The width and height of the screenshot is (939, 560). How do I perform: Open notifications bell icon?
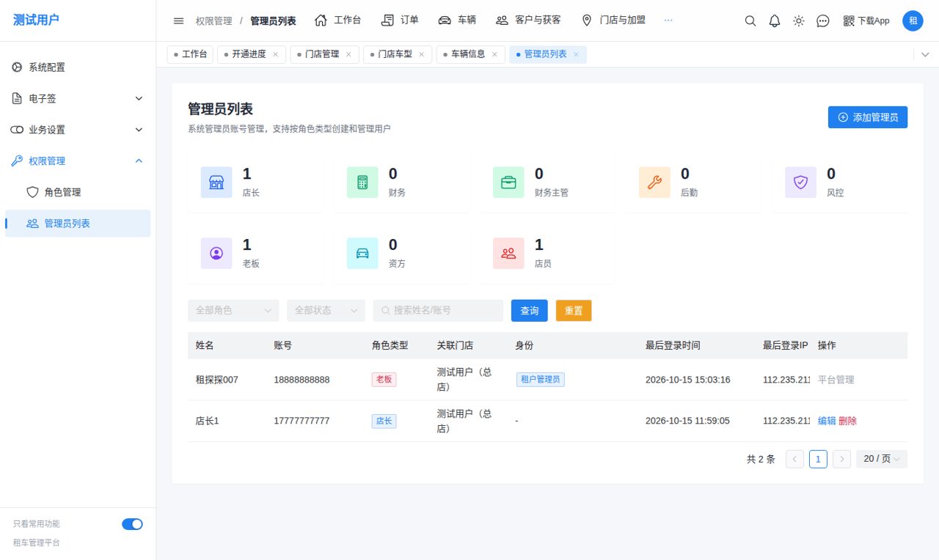click(x=774, y=21)
